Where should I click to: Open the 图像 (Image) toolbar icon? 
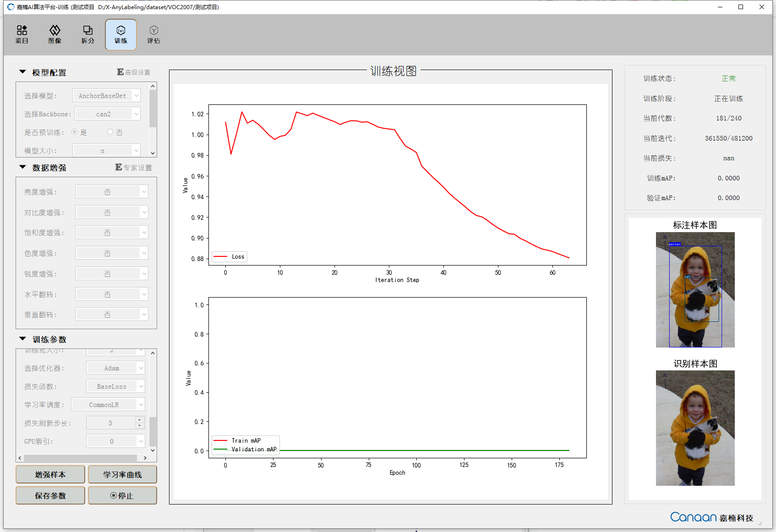pos(55,34)
